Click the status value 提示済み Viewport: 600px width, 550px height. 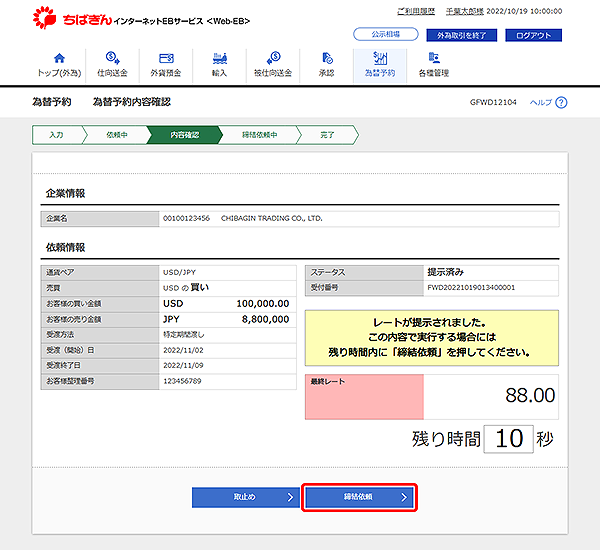tap(445, 272)
